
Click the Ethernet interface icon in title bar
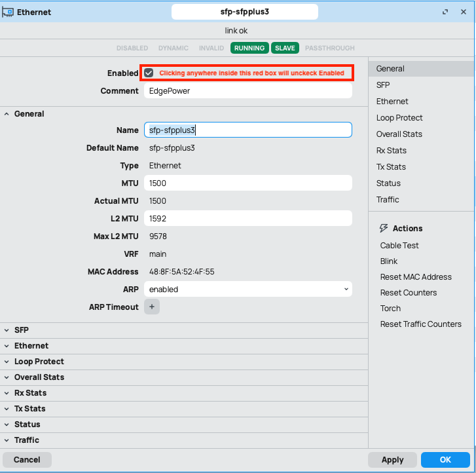click(8, 12)
